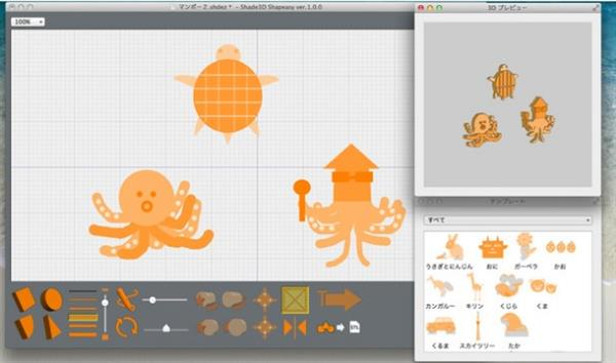
Task: Click the upper horizontal slider knob
Action: [x=152, y=300]
